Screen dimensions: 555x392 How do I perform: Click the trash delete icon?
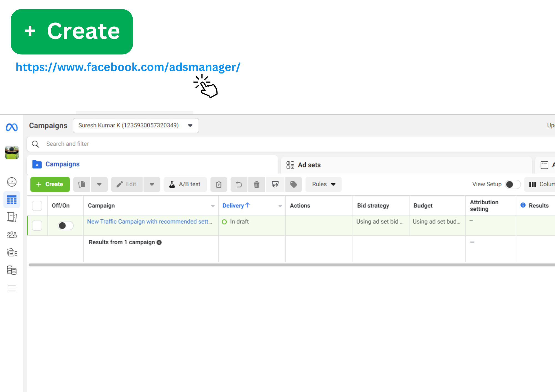click(x=257, y=184)
